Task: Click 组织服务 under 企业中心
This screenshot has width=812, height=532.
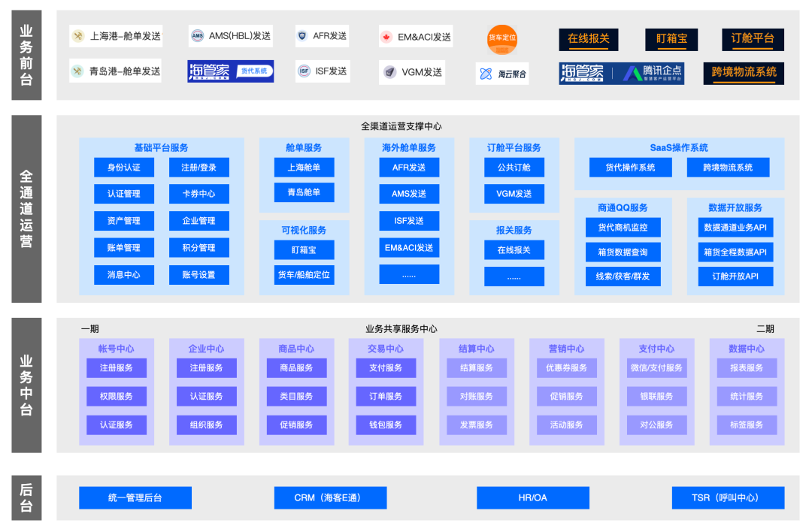Action: pos(207,425)
